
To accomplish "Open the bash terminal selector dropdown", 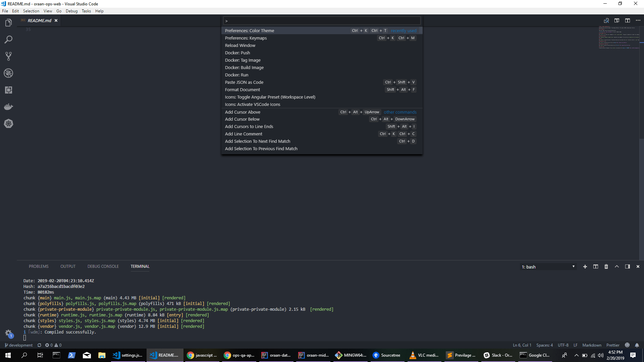I will [548, 267].
